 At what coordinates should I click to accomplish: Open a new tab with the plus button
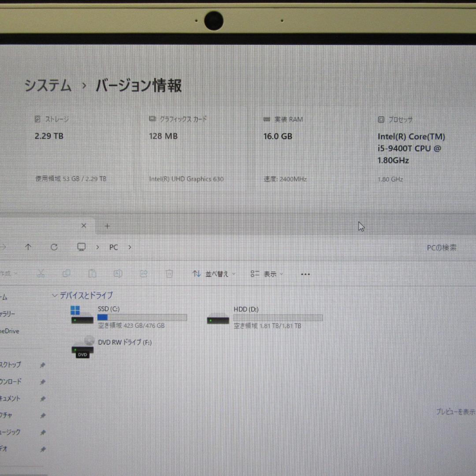[x=107, y=226]
